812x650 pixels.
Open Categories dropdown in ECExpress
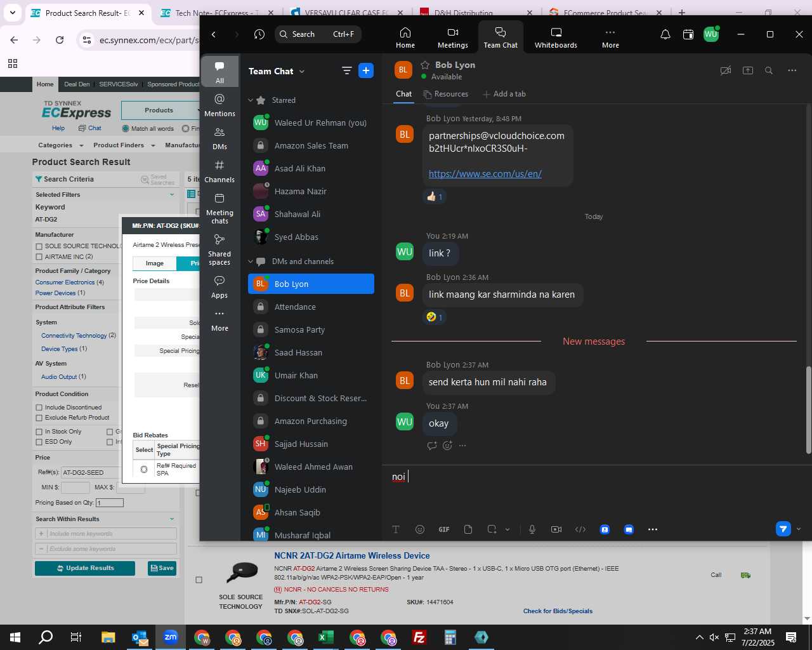tap(60, 145)
